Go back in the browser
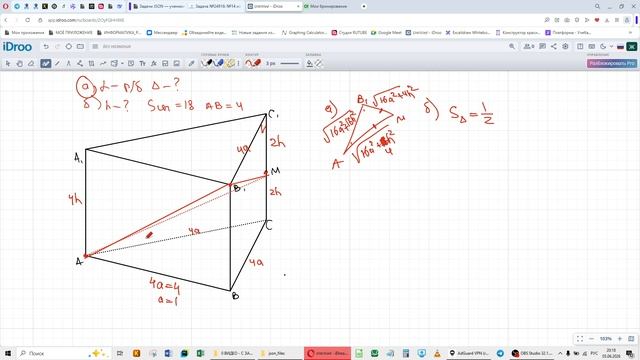Screen dimensions: 640x360 (x=6, y=20)
